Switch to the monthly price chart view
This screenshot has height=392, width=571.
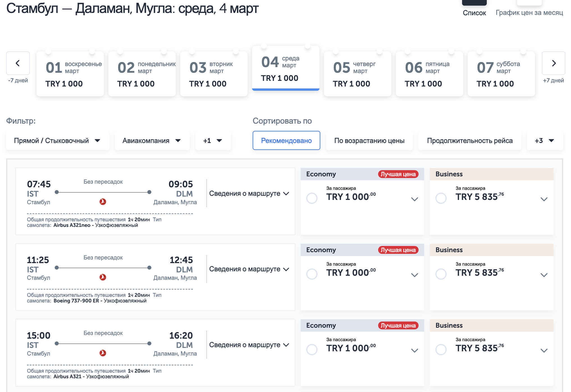(x=529, y=12)
